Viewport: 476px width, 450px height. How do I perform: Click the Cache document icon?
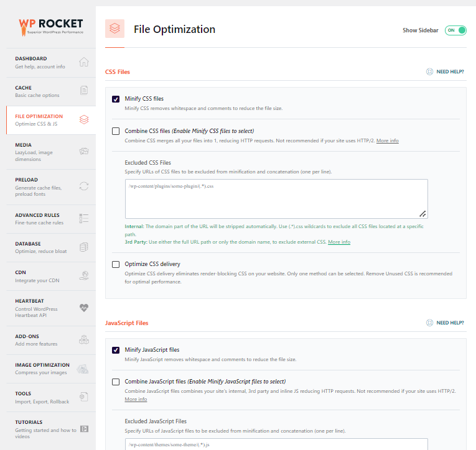coord(84,90)
